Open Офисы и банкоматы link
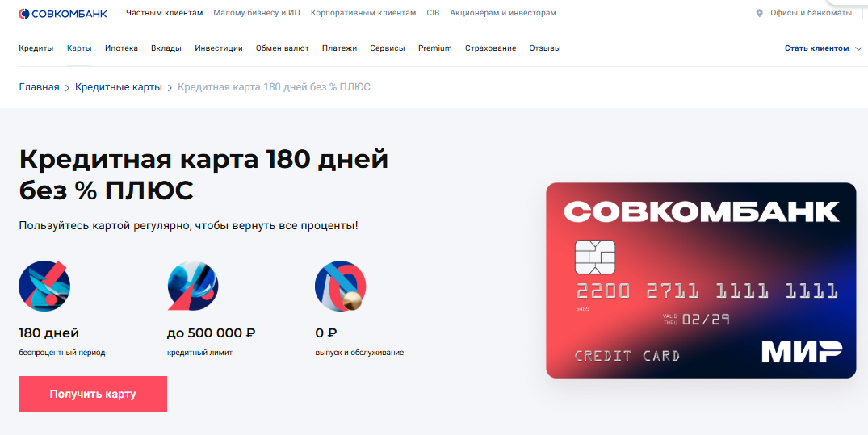This screenshot has width=868, height=435. 811,13
